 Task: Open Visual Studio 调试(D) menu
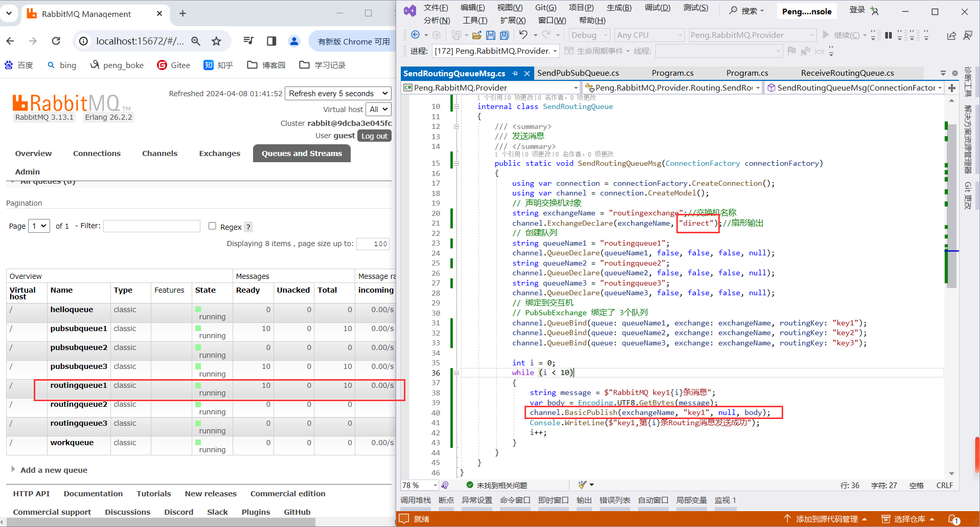tap(657, 8)
